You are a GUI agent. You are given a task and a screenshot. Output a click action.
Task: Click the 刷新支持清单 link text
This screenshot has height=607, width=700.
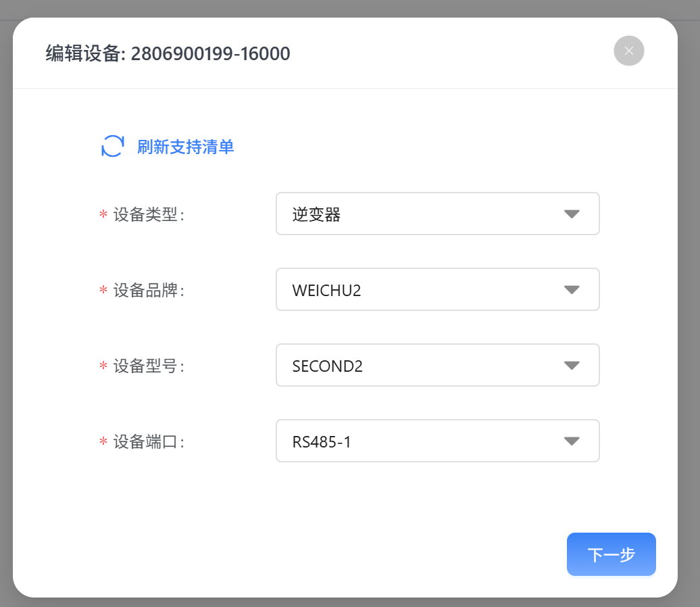185,147
